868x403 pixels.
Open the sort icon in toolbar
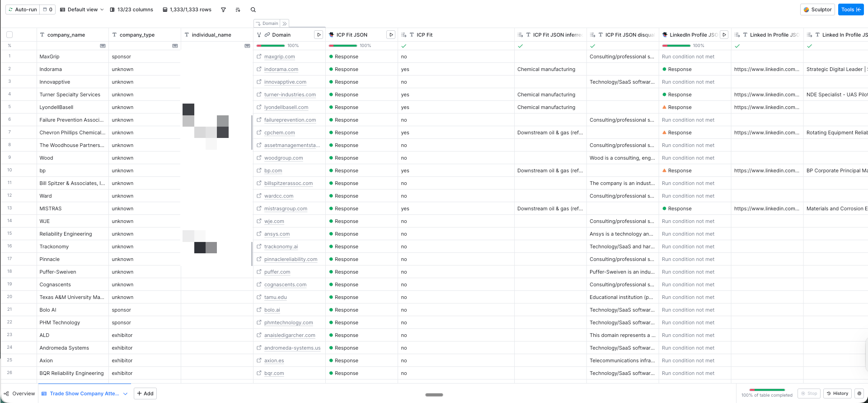238,9
